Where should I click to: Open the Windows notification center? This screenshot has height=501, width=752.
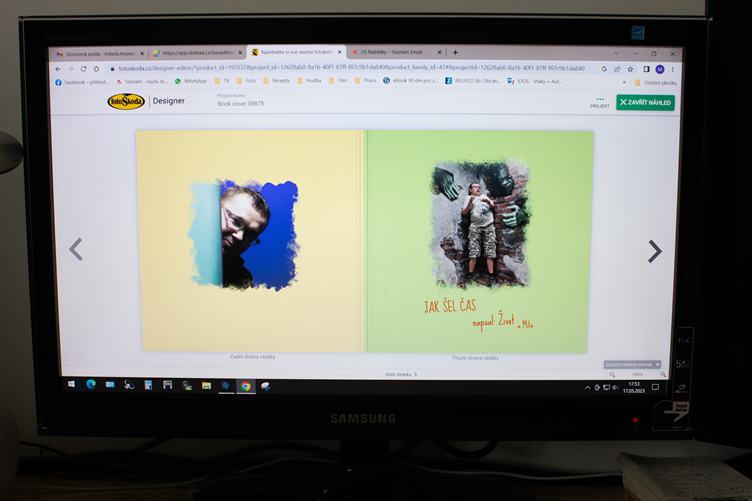click(656, 387)
